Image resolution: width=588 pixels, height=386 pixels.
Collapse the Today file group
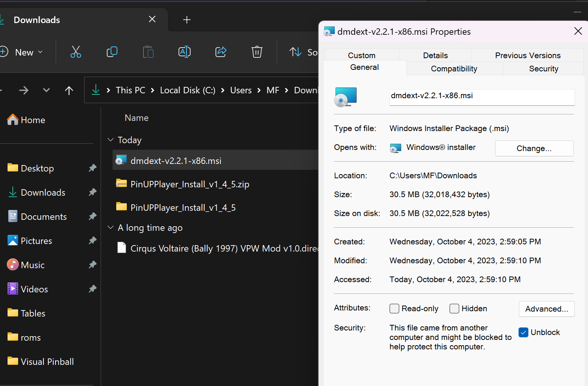point(110,140)
